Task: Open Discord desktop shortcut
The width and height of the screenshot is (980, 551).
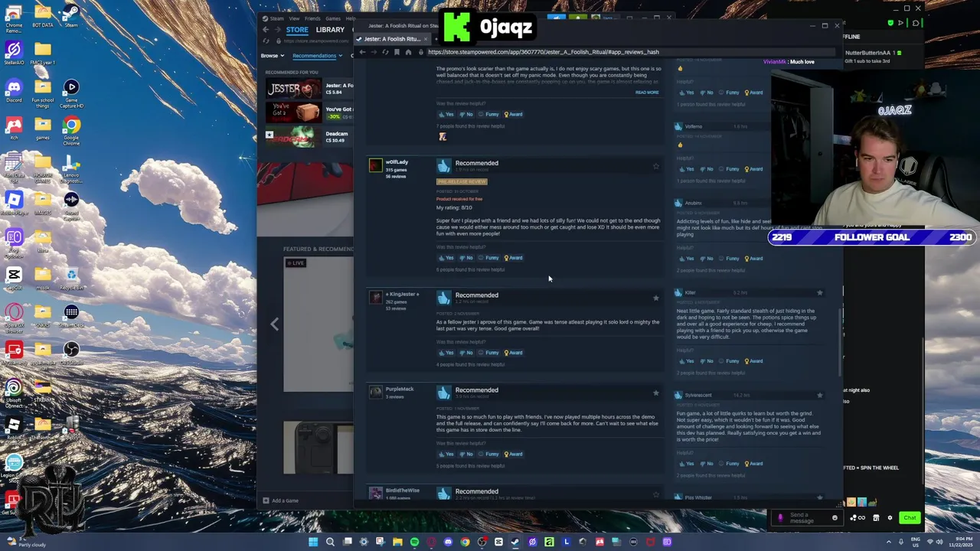Action: (14, 90)
